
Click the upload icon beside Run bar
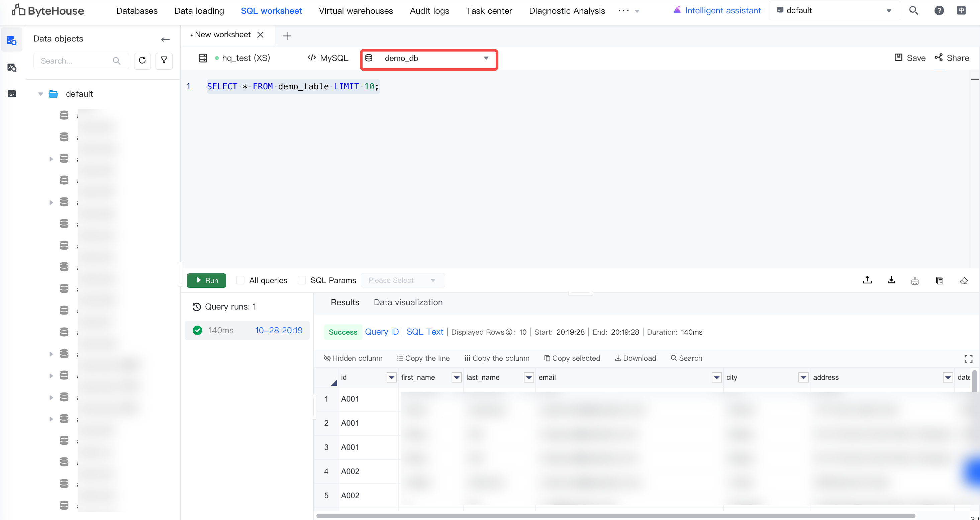(x=867, y=280)
